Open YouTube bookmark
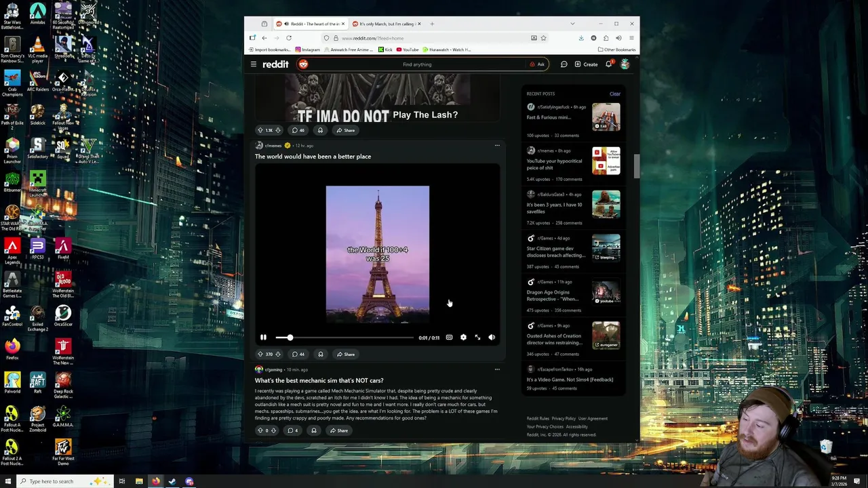The image size is (868, 488). [408, 49]
